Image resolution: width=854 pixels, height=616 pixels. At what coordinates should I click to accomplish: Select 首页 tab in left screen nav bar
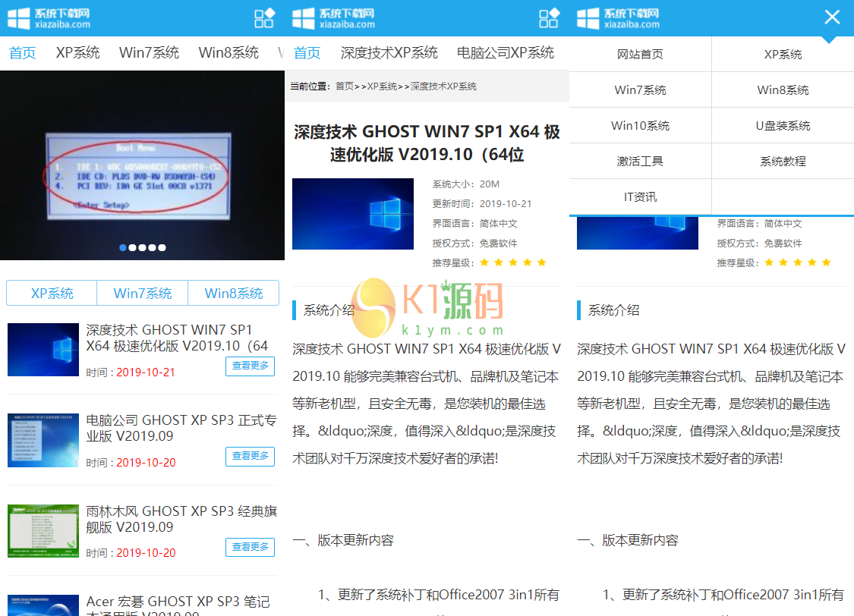tap(22, 53)
